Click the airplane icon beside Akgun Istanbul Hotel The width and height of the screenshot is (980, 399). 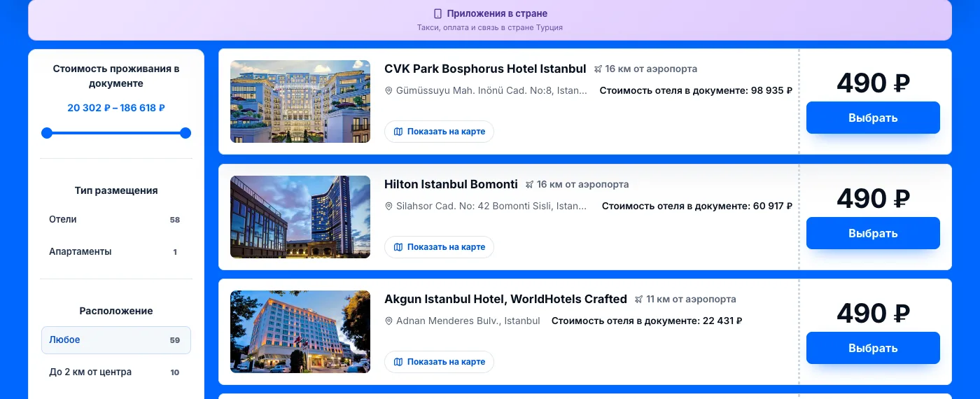pyautogui.click(x=639, y=300)
